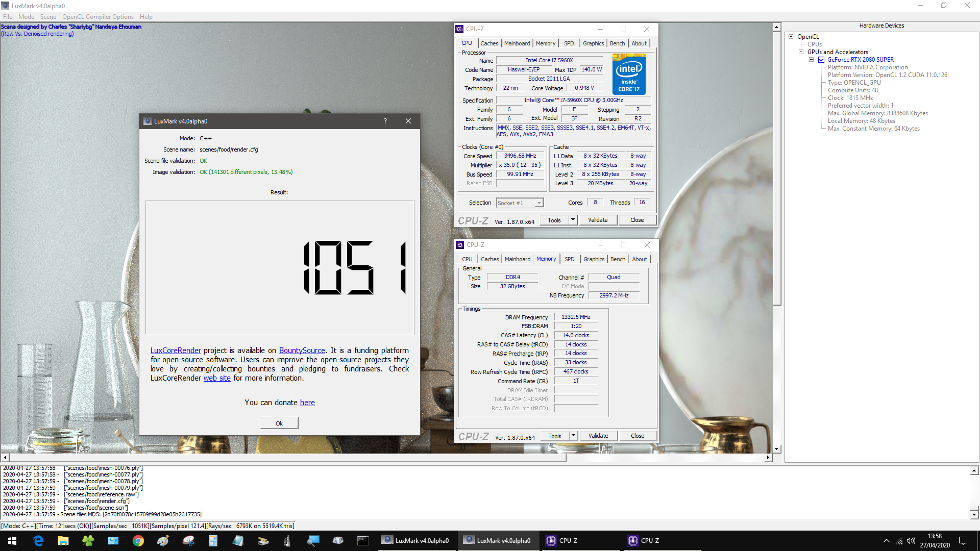Open the Scene menu
This screenshot has width=980, height=551.
(x=48, y=17)
